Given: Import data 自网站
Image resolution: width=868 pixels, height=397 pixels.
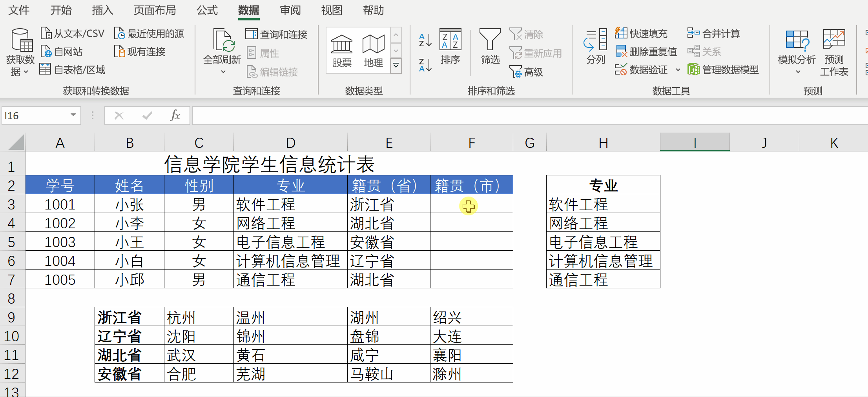Looking at the screenshot, I should [62, 52].
